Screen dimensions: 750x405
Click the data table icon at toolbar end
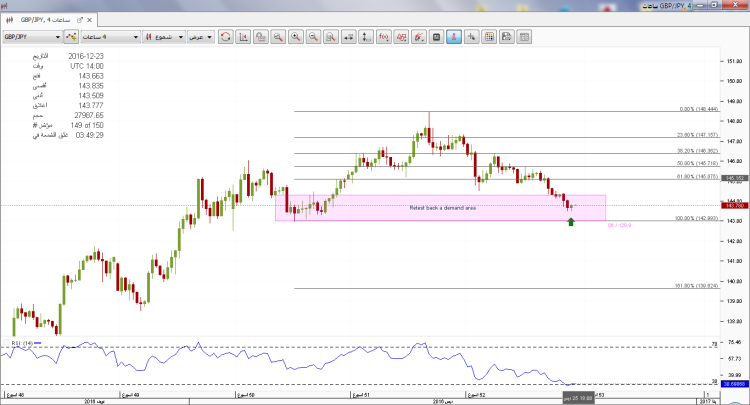point(524,37)
